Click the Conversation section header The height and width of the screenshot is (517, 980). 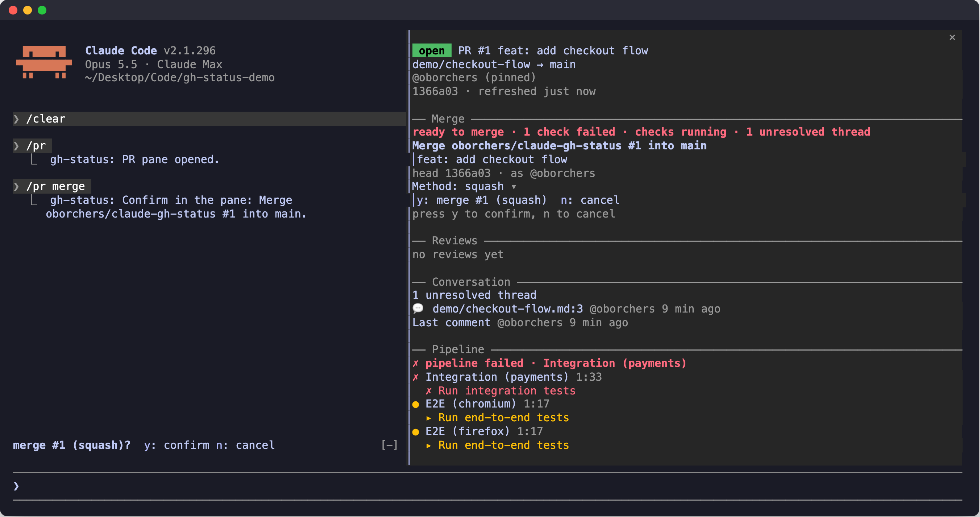471,282
